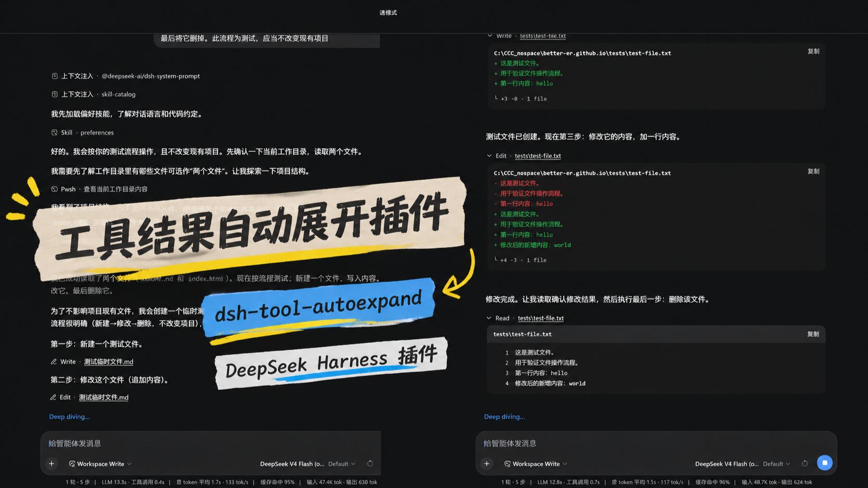868x488 pixels.
Task: Collapse the Edit tests\test-file.txt result
Action: (489, 156)
